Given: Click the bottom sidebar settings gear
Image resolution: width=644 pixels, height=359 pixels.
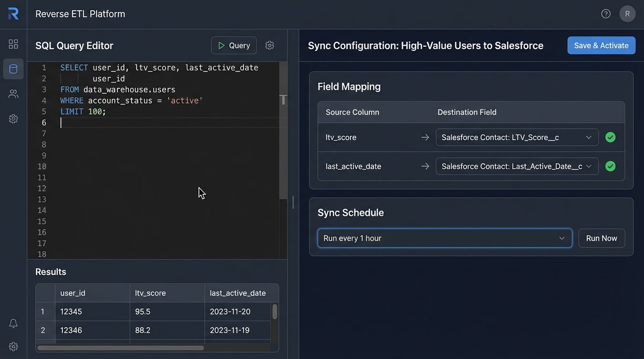Looking at the screenshot, I should click(13, 346).
